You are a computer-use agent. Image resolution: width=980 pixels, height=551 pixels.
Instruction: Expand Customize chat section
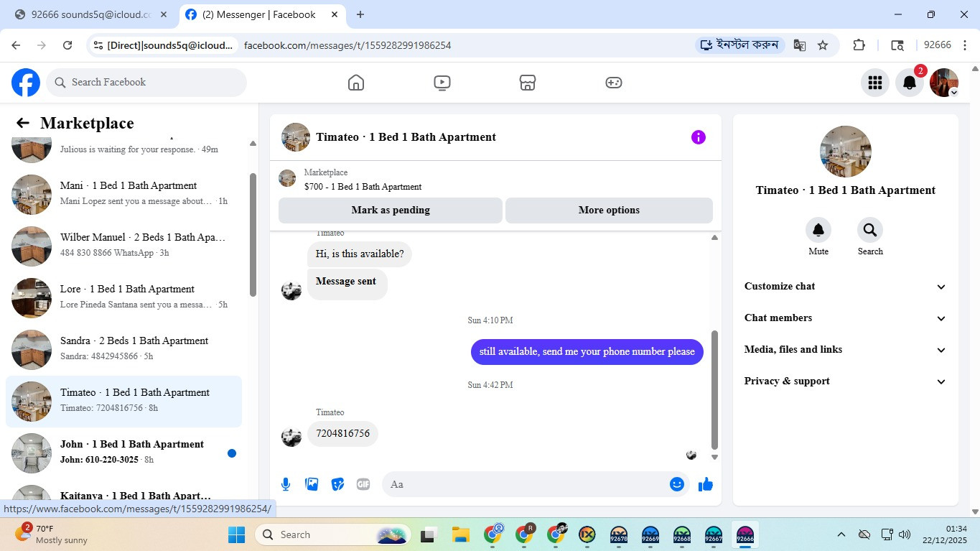[x=846, y=287]
